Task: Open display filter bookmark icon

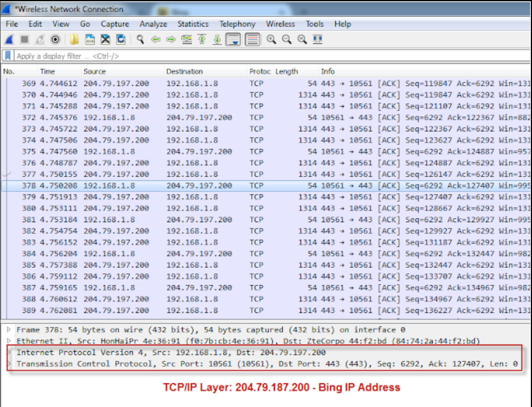Action: pyautogui.click(x=8, y=56)
